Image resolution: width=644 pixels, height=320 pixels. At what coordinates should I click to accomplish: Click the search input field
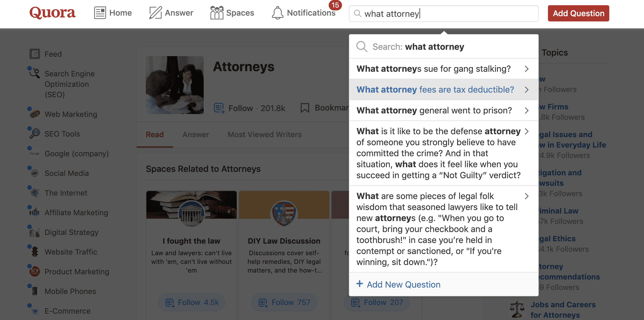pos(444,13)
